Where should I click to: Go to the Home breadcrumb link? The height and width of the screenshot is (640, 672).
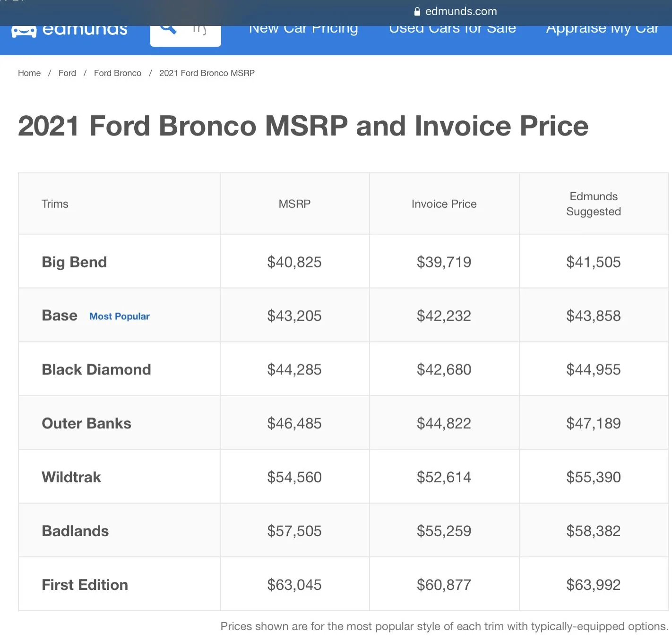pos(29,73)
